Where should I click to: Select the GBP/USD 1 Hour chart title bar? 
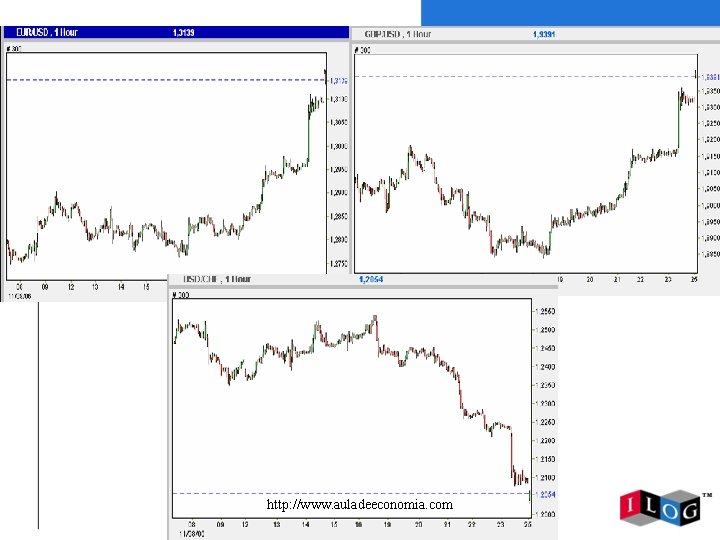tap(535, 34)
